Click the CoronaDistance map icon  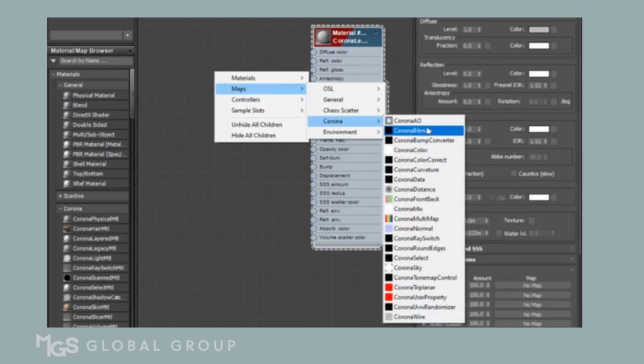click(389, 189)
